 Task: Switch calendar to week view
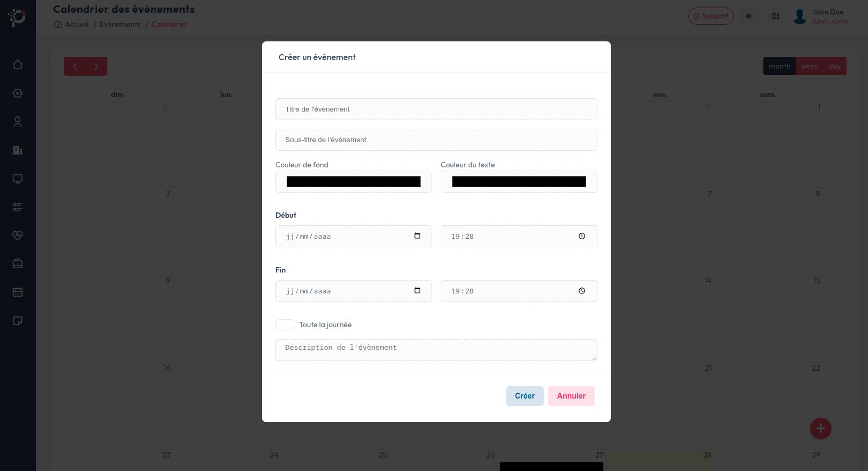coord(809,66)
